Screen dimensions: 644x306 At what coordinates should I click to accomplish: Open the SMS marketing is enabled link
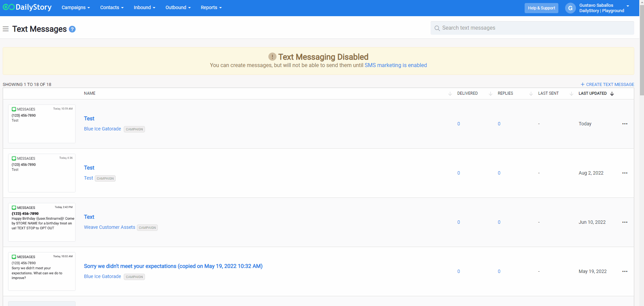396,65
